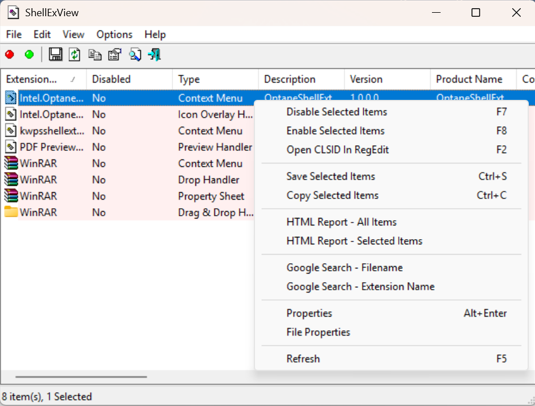Viewport: 535px width, 406px height.
Task: Choose Save Selected Items in context menu
Action: [x=391, y=176]
